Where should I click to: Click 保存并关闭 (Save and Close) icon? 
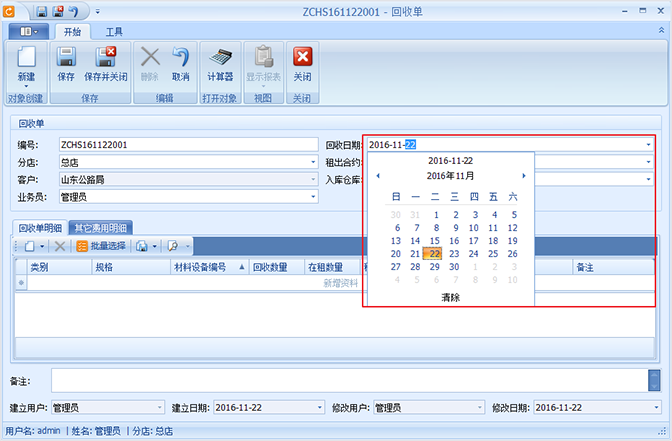(x=105, y=63)
